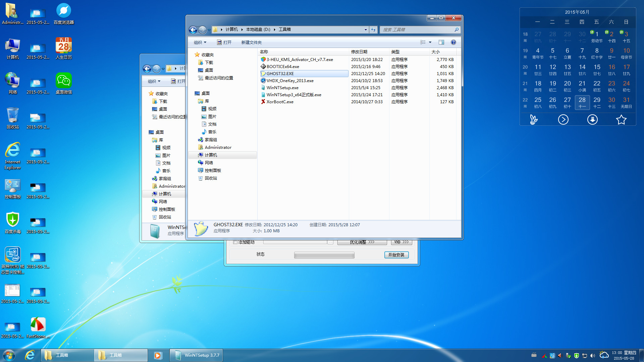Viewport: 644px width, 362px height.
Task: Select the 回收站 recycle bin desktop icon
Action: pyautogui.click(x=12, y=118)
